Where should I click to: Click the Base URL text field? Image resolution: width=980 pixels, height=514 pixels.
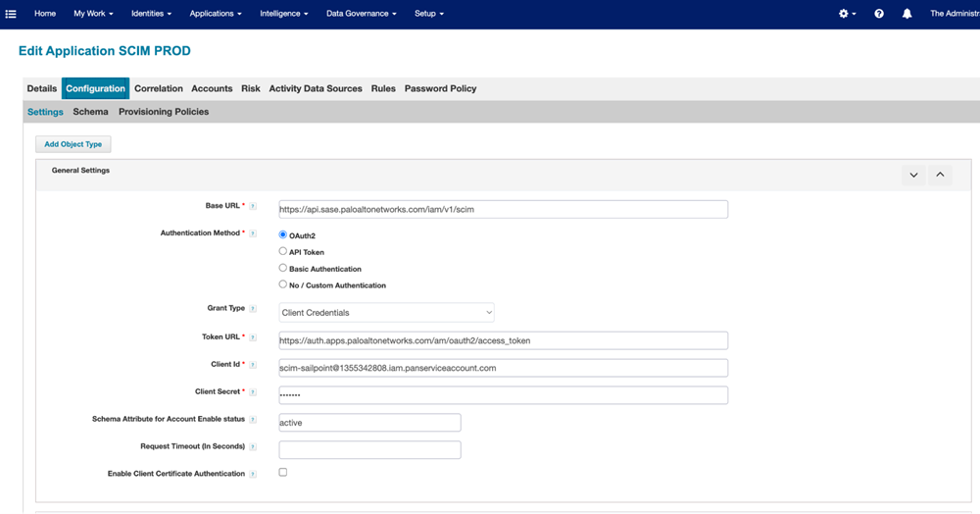click(x=503, y=209)
